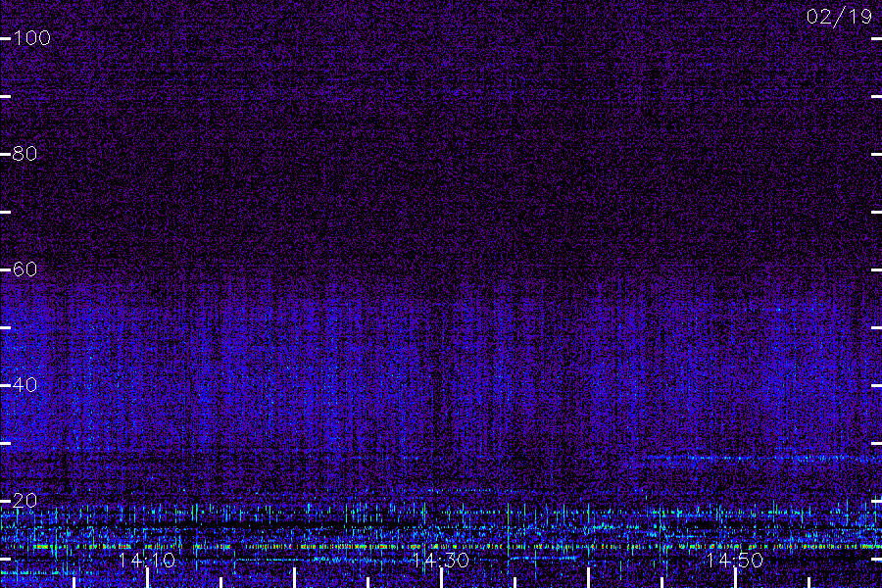Click the 14:50 time label

coord(735,561)
